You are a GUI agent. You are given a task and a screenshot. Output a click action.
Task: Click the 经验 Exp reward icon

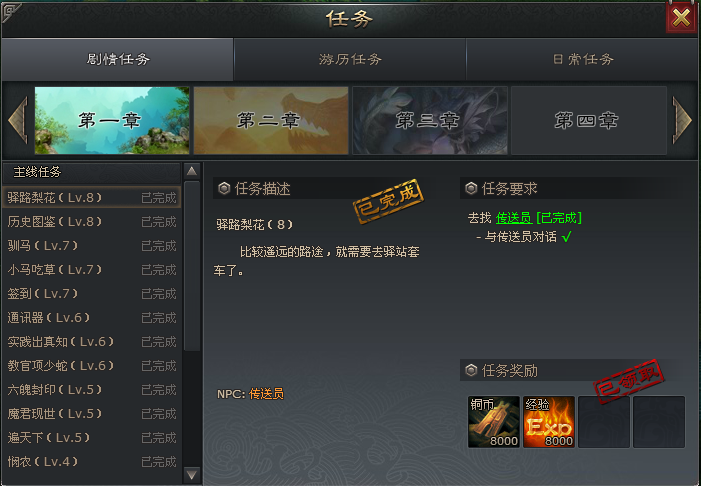tap(549, 422)
